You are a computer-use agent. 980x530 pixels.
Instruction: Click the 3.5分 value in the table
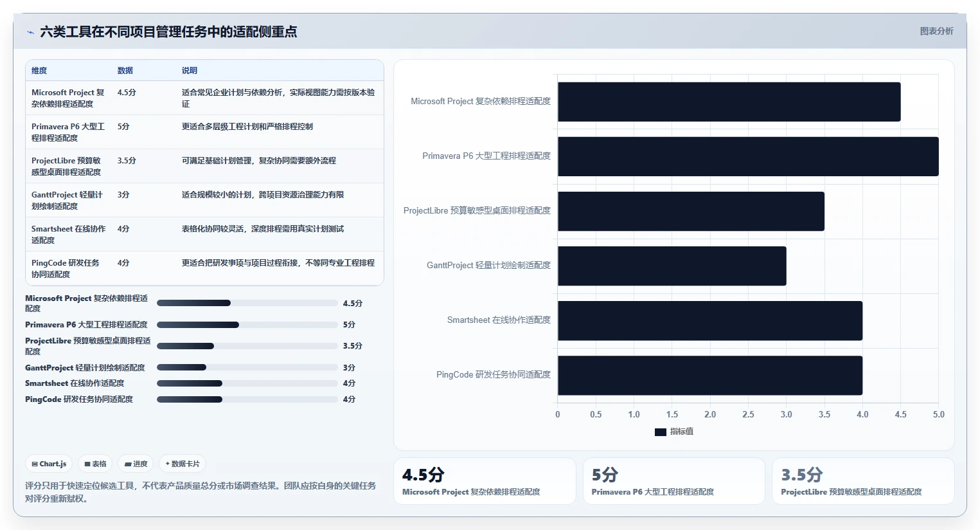point(127,161)
